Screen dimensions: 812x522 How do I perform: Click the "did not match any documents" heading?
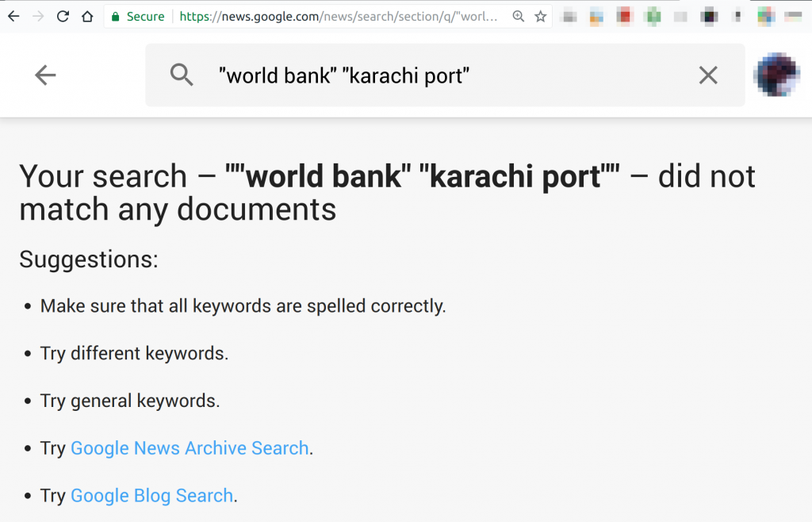(x=387, y=192)
